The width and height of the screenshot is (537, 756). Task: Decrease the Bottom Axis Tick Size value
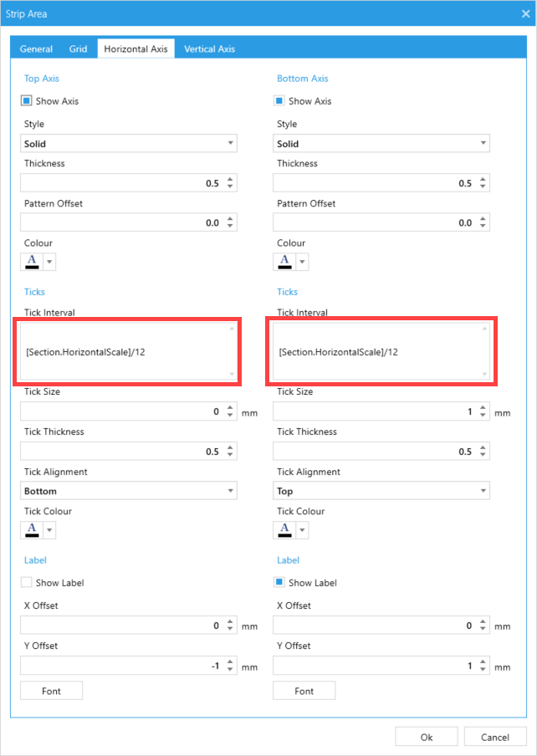pos(483,415)
